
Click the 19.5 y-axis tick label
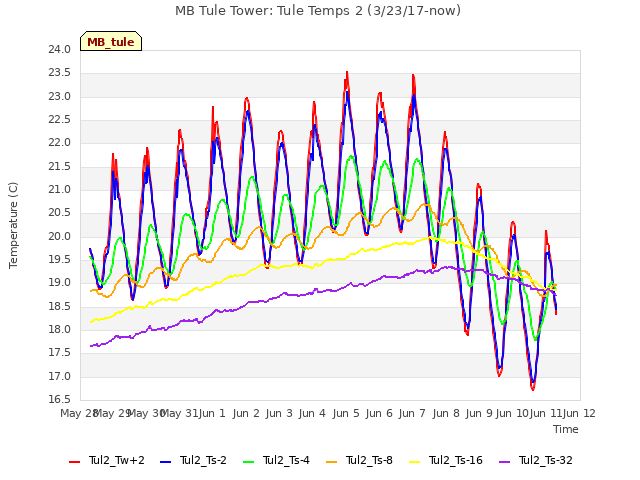[60, 260]
